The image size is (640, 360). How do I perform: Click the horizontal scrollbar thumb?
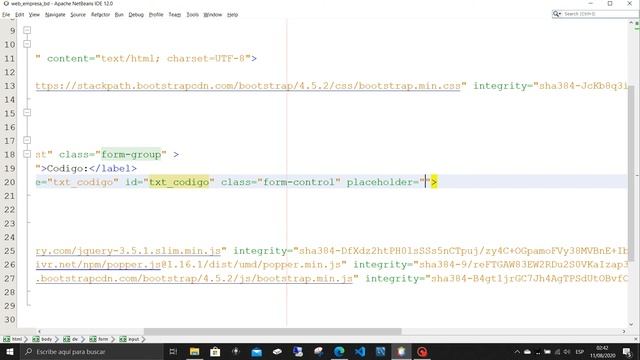(273, 331)
